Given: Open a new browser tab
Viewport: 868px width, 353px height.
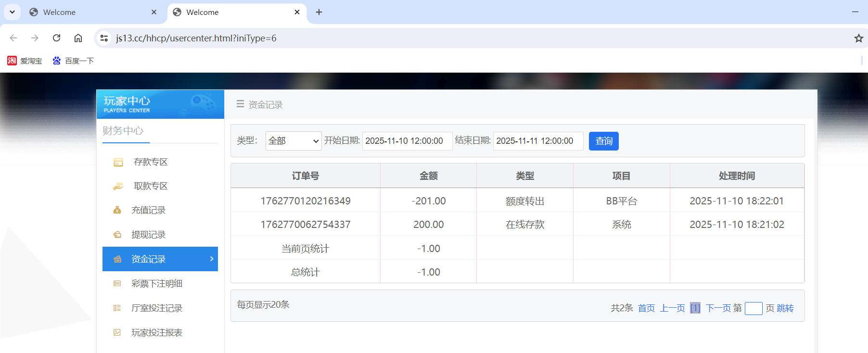Looking at the screenshot, I should pos(319,12).
